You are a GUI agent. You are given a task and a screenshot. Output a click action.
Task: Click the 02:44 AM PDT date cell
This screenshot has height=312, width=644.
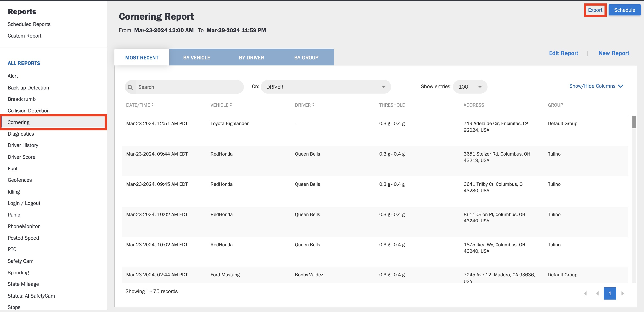pyautogui.click(x=157, y=275)
